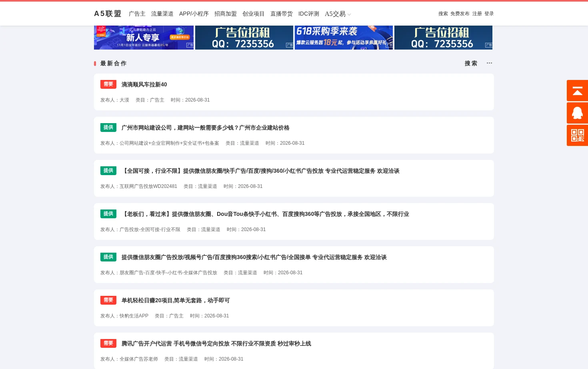Viewport: 588px width, 369px height.
Task: Click the 需要 tag on 单机轻松日赚20项目 post
Action: (108, 300)
